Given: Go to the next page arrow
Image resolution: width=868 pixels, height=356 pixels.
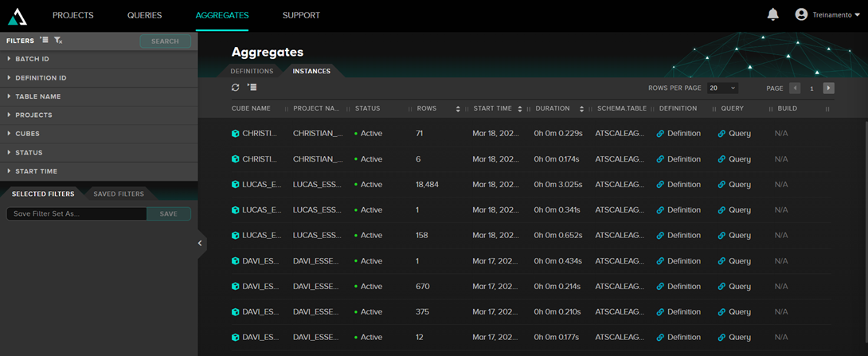Looking at the screenshot, I should click(x=829, y=88).
